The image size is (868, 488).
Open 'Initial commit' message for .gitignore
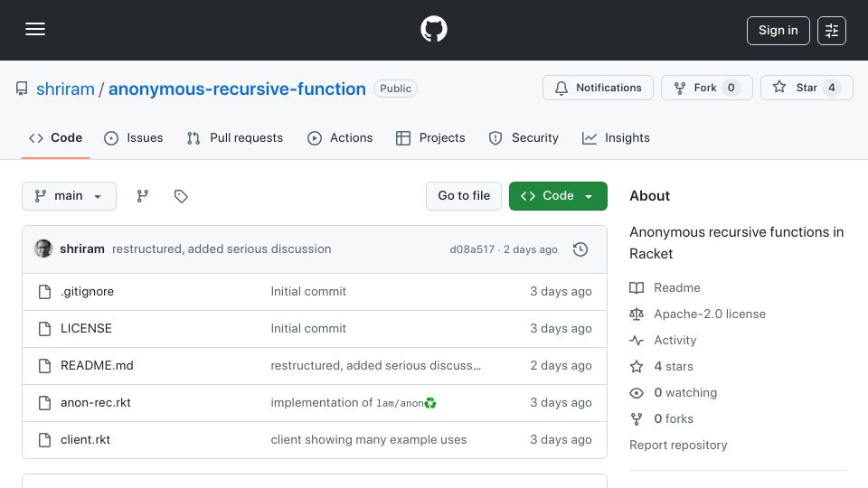[x=308, y=292]
